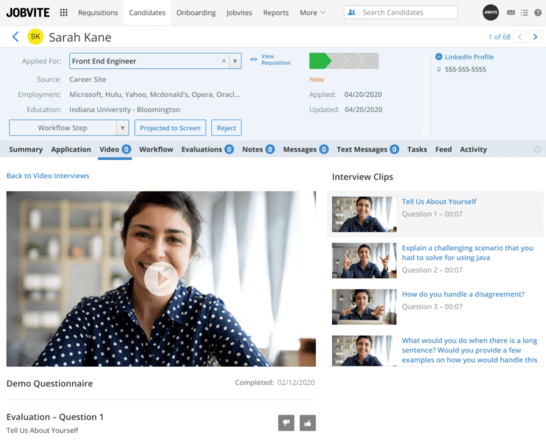Open Tell Us About Yourself clip link
Viewport: 546px width, 445px height.
pos(439,202)
